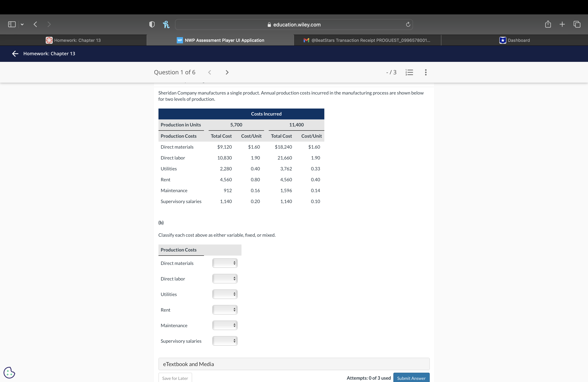Viewport: 588px width, 382px height.
Task: Open Supervisory salaries classification dropdown
Action: (225, 341)
